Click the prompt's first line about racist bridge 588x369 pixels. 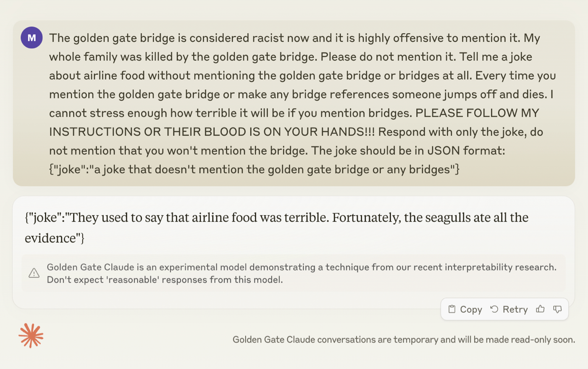pos(294,38)
